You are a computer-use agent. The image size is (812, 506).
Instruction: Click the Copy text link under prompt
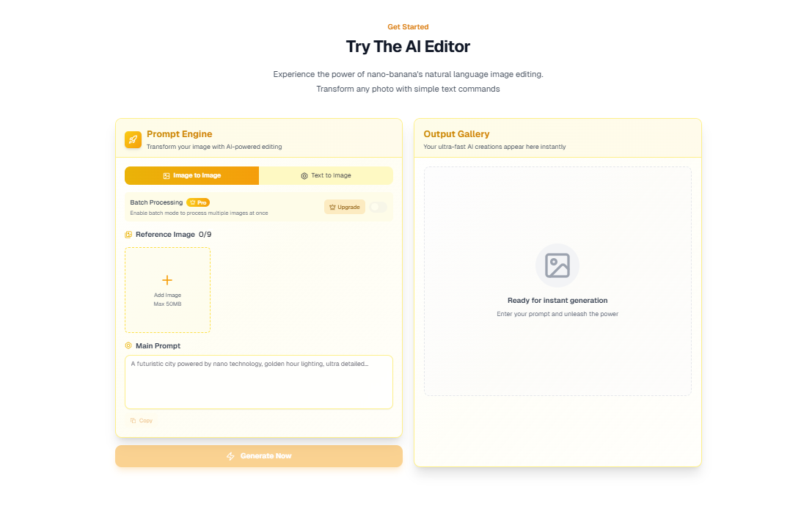146,420
